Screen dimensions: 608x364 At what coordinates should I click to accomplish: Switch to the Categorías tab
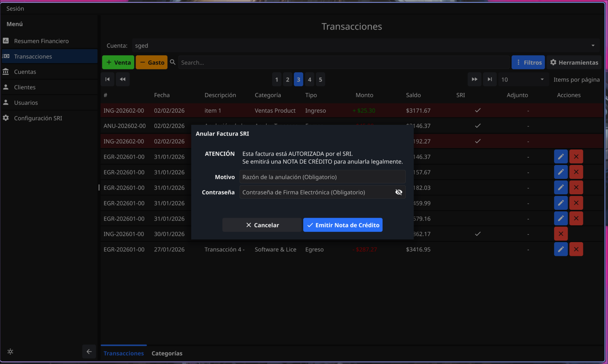[167, 353]
